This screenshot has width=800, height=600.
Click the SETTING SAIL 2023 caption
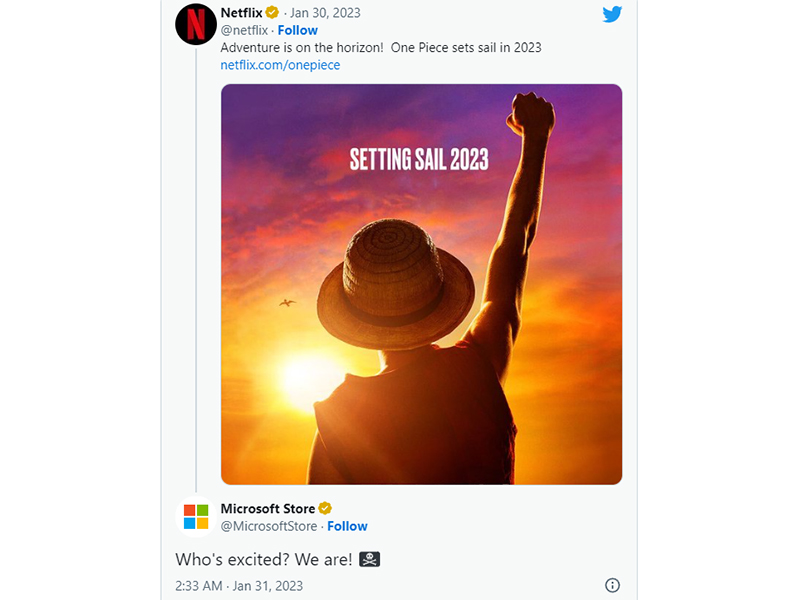[418, 158]
